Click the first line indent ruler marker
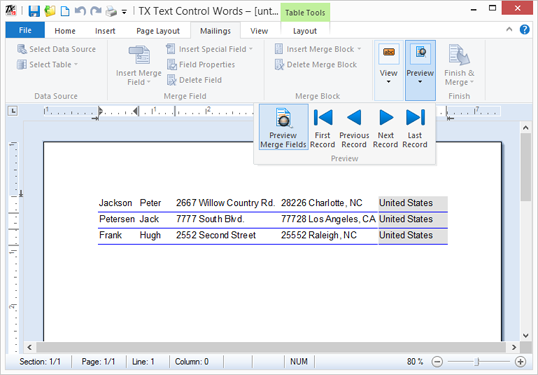 pyautogui.click(x=100, y=110)
